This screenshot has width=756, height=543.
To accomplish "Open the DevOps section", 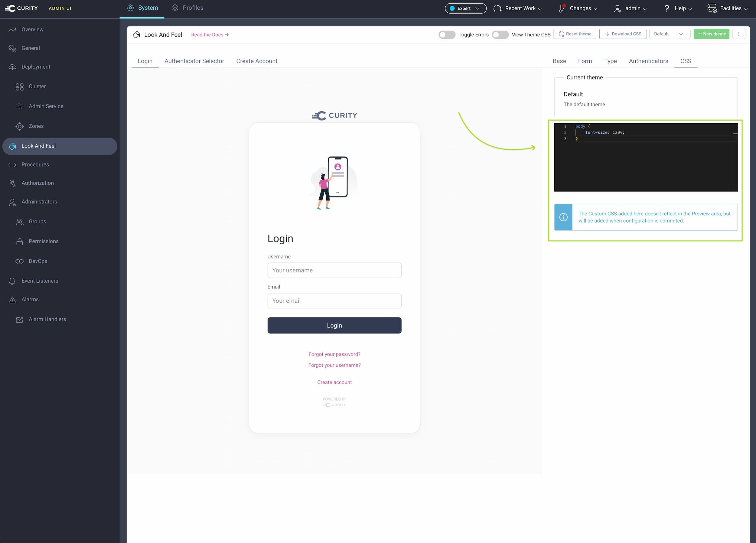I will pyautogui.click(x=38, y=261).
